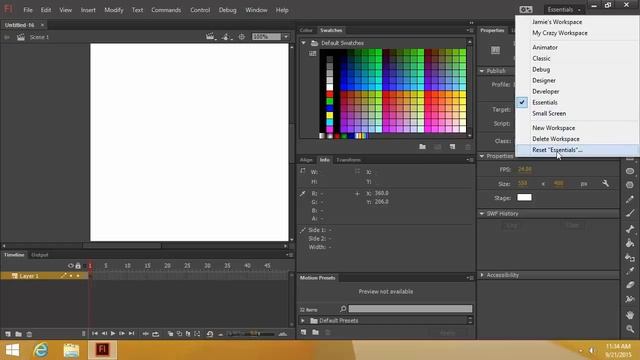Toggle lock all layers padlock icon
This screenshot has height=360, width=640.
pyautogui.click(x=78, y=266)
